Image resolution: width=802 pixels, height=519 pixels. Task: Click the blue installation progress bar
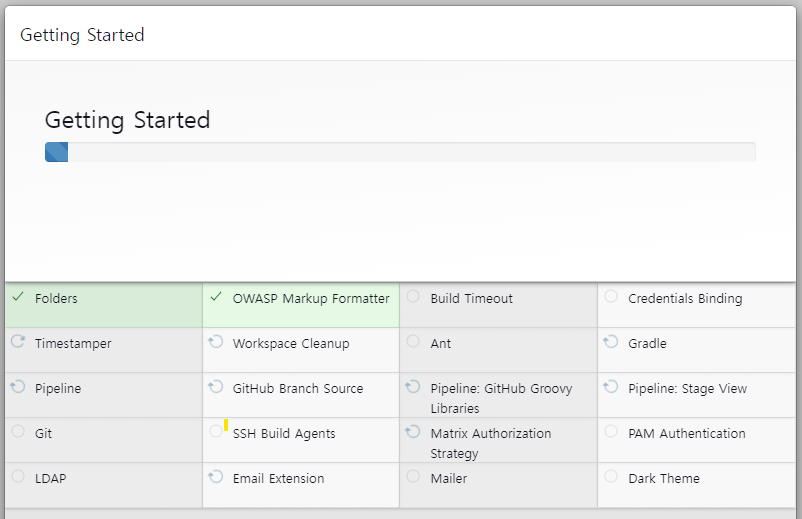point(56,152)
